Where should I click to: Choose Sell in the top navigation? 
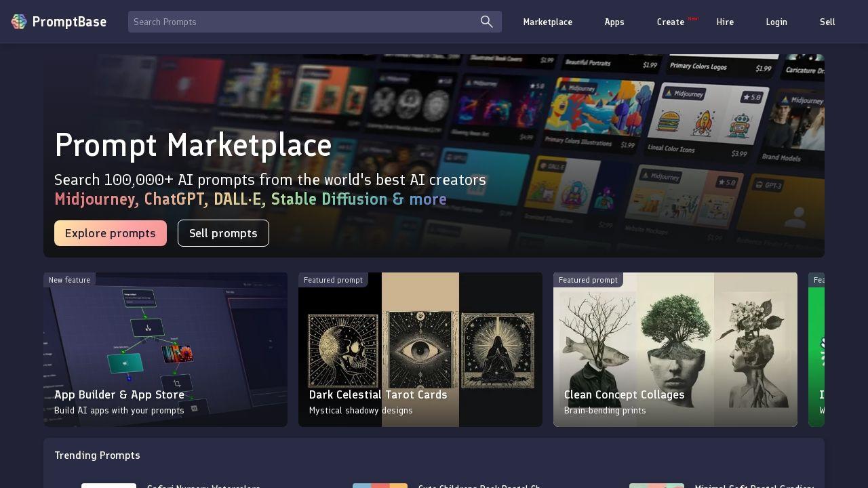pyautogui.click(x=827, y=22)
